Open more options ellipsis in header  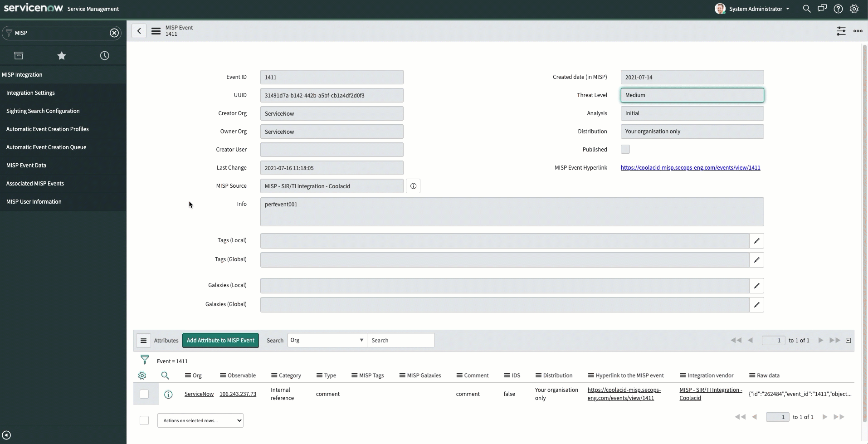coord(858,31)
